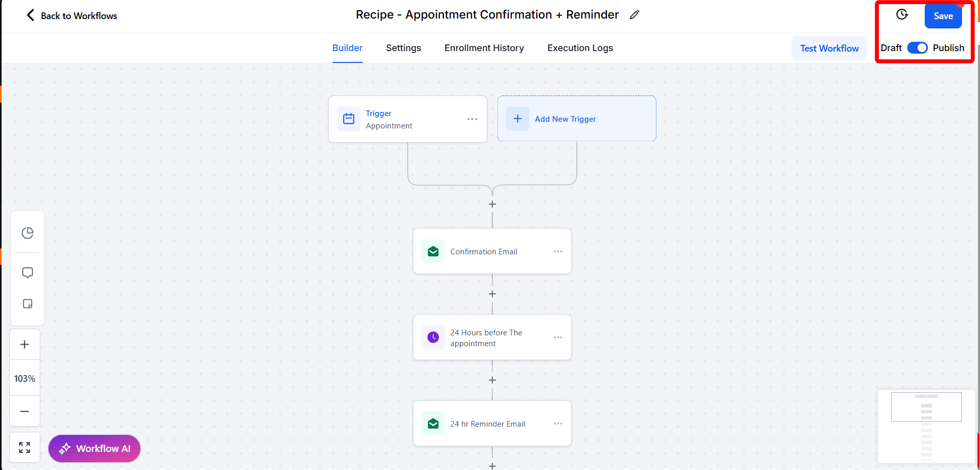Launch the Workflow AI assistant
Viewport: 980px width, 470px height.
[94, 448]
